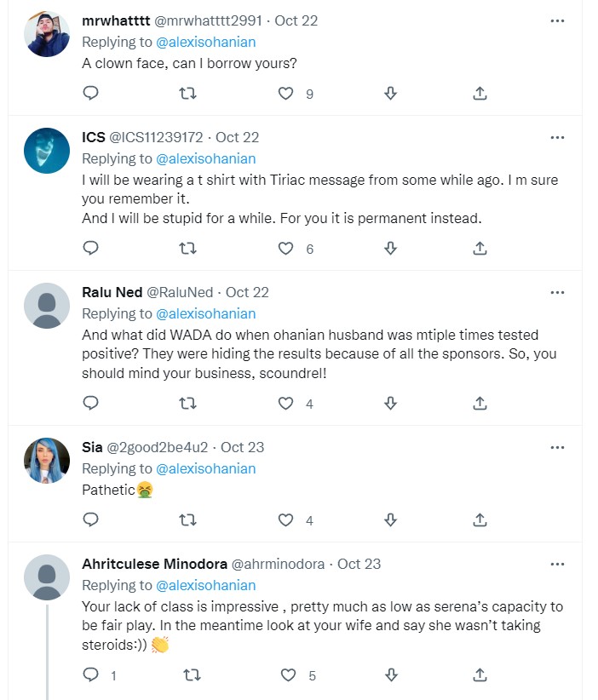Like Sia's Pathetic tweet

(286, 519)
